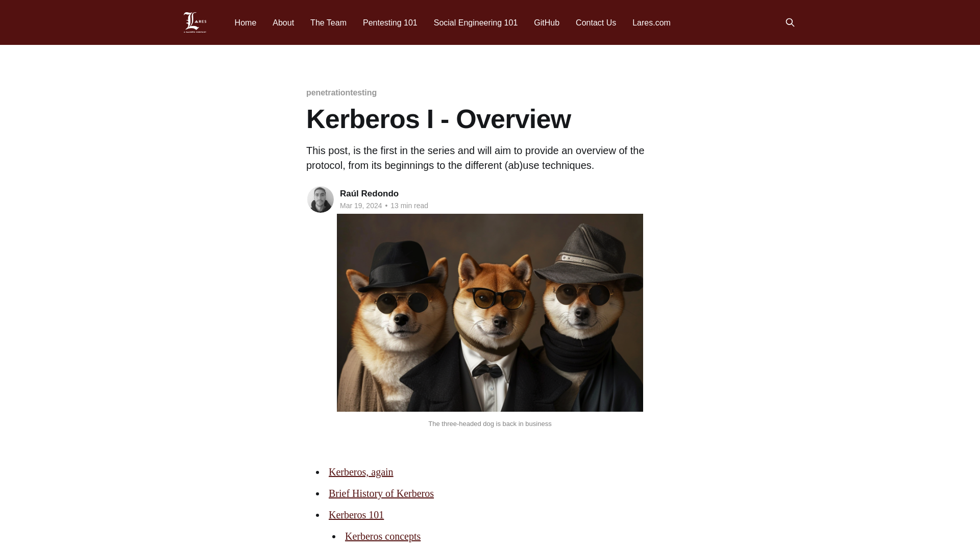Open the Pentesting 101 dropdown

390,22
